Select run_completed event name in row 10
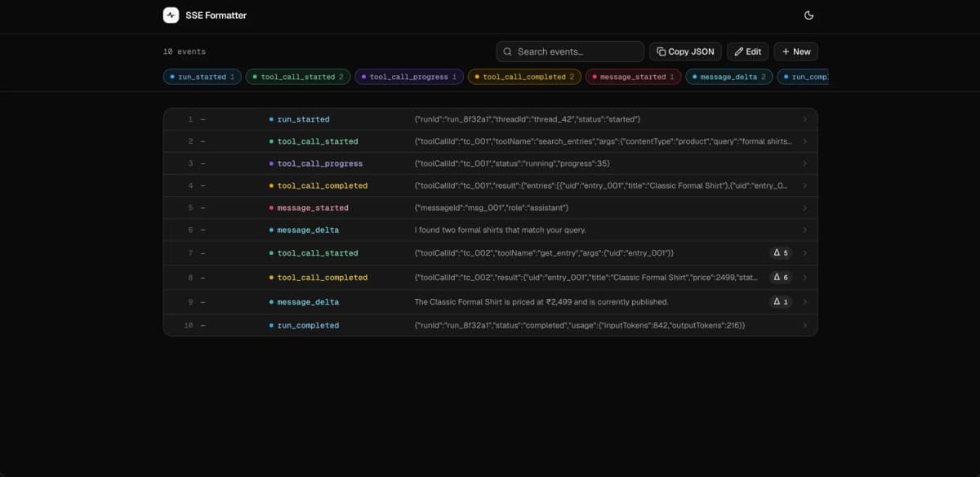Viewport: 980px width, 477px height. click(308, 325)
